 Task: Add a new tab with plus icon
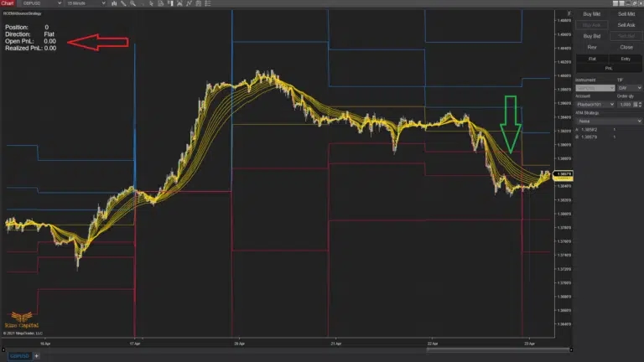36,356
